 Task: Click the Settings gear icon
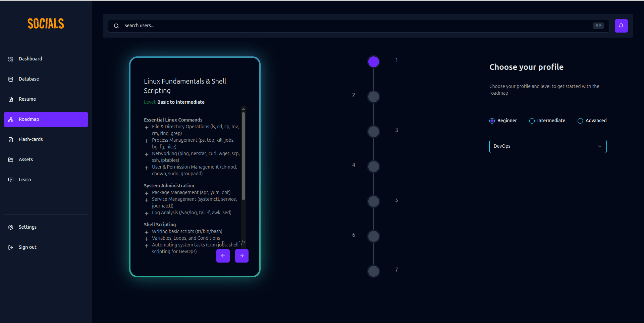pyautogui.click(x=11, y=227)
